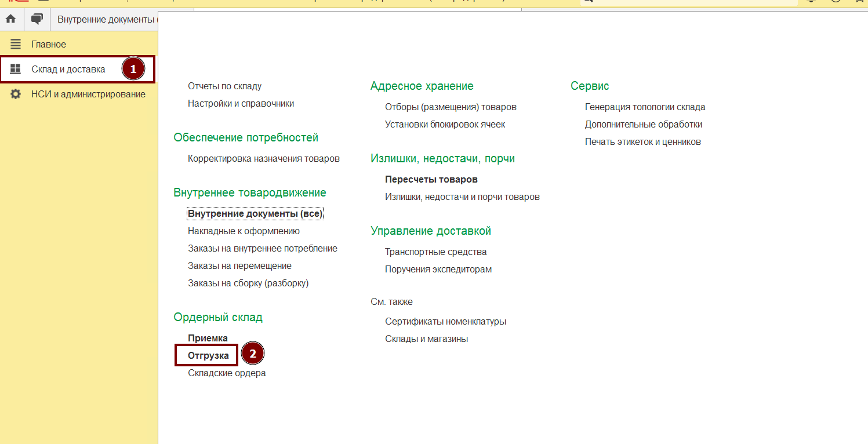Click the Излишки, недостачи, порчи heading

pos(442,159)
